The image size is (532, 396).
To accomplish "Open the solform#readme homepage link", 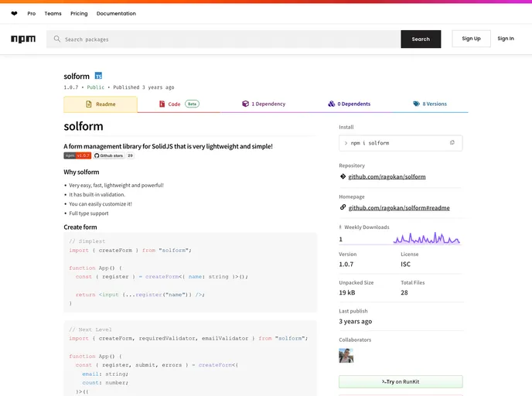I will (x=399, y=208).
